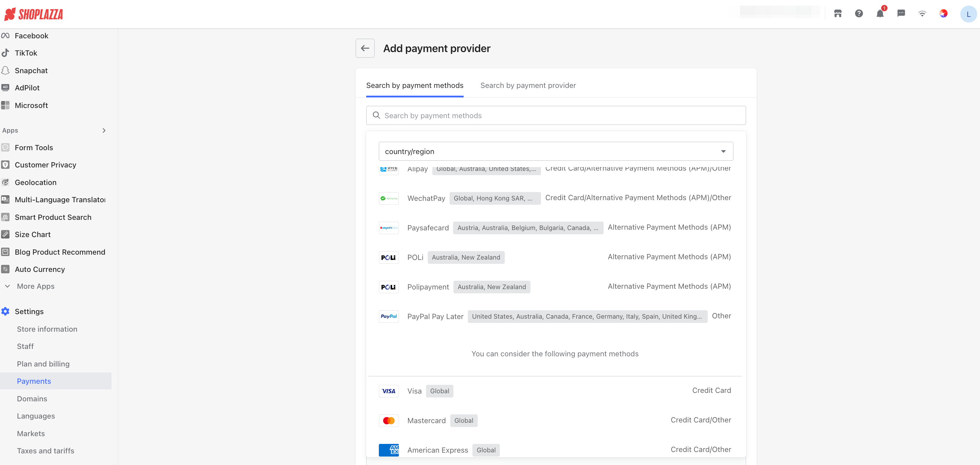Click the colorful circle icon in header
This screenshot has height=465, width=980.
(x=943, y=14)
